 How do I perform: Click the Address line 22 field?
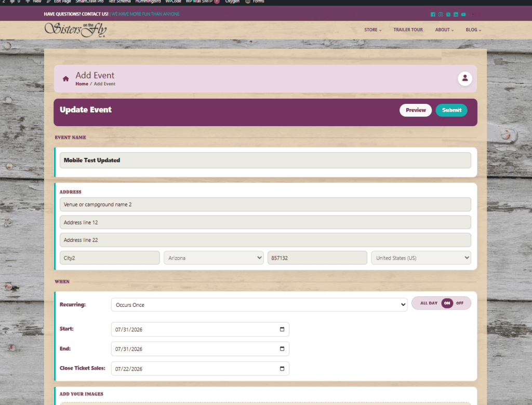pyautogui.click(x=265, y=240)
